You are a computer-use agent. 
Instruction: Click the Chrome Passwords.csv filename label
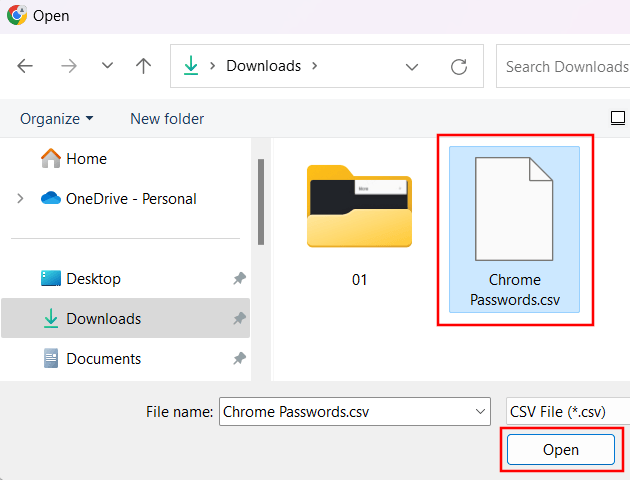coord(515,290)
